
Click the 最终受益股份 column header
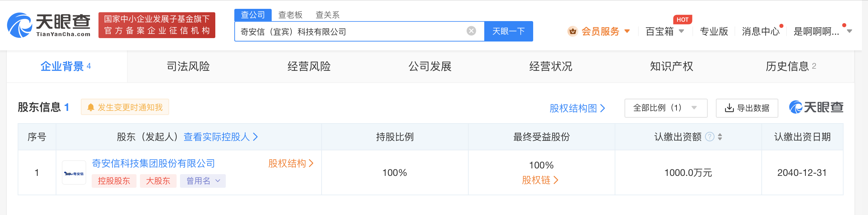pyautogui.click(x=541, y=137)
